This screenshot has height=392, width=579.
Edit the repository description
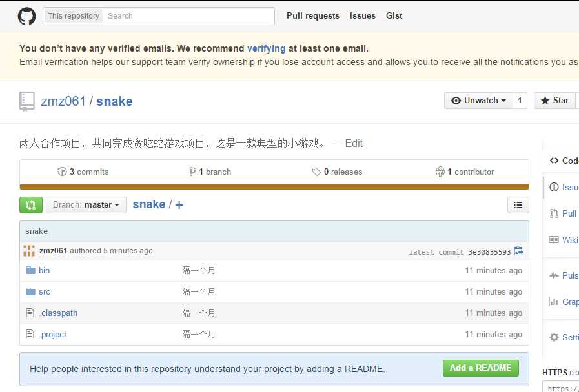pyautogui.click(x=354, y=143)
